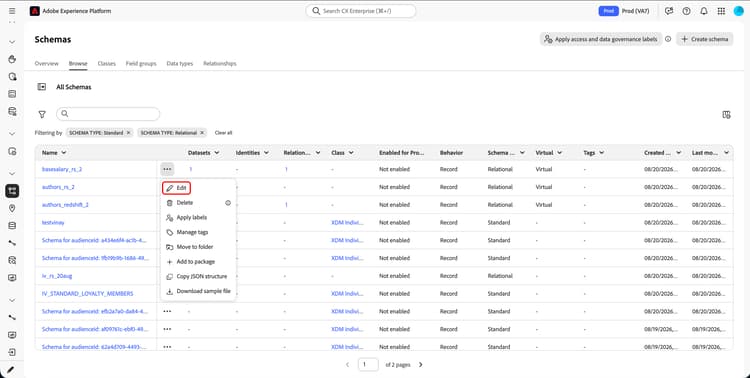Switch to the Overview tab

pos(46,64)
